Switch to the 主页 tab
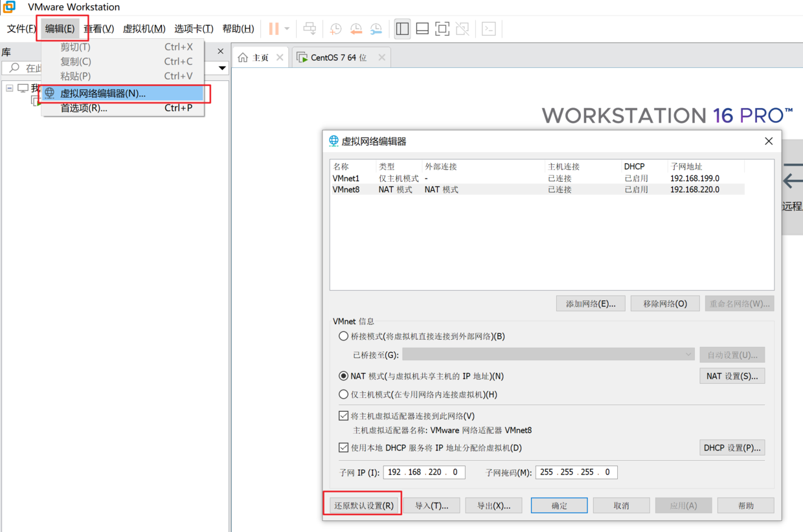 coord(260,58)
